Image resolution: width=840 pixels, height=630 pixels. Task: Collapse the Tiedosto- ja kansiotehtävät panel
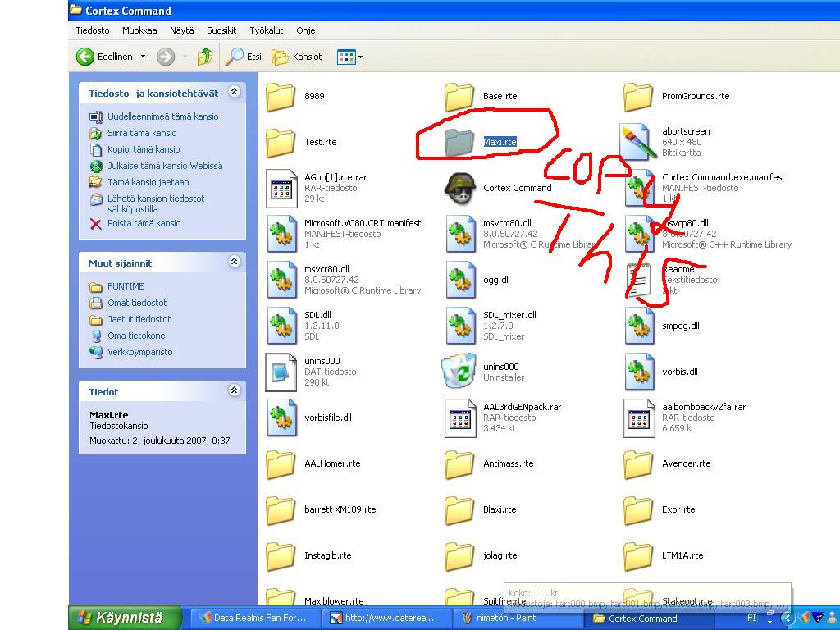point(234,93)
